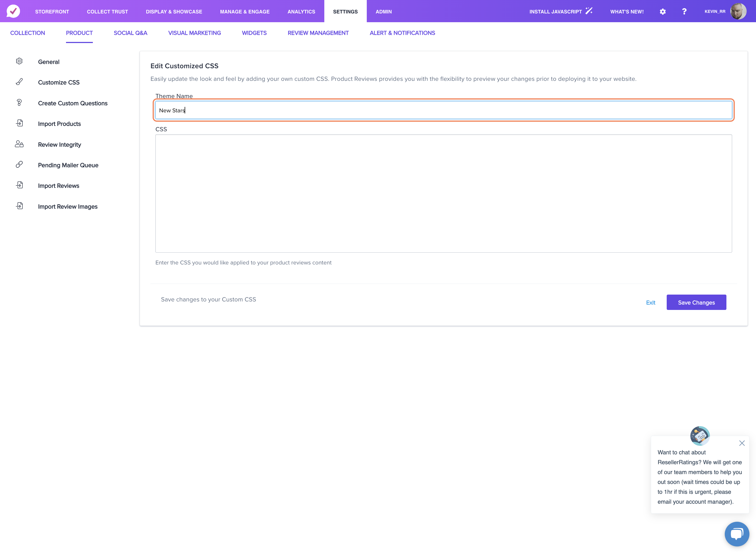Screen dimensions: 756x553
Task: Open Import Review Images in sidebar
Action: pos(68,207)
